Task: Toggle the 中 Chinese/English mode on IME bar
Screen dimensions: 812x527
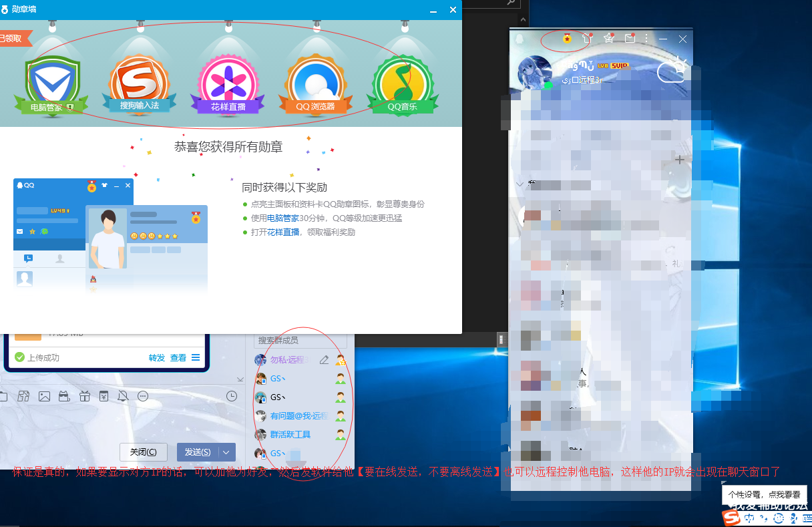Action: pyautogui.click(x=749, y=518)
